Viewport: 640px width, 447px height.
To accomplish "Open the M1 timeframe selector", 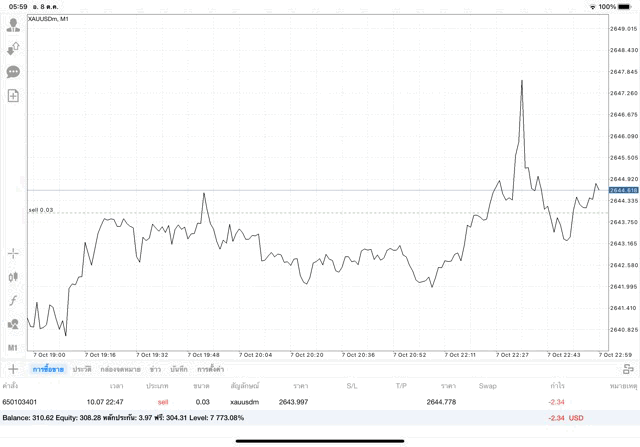I will 13,347.
